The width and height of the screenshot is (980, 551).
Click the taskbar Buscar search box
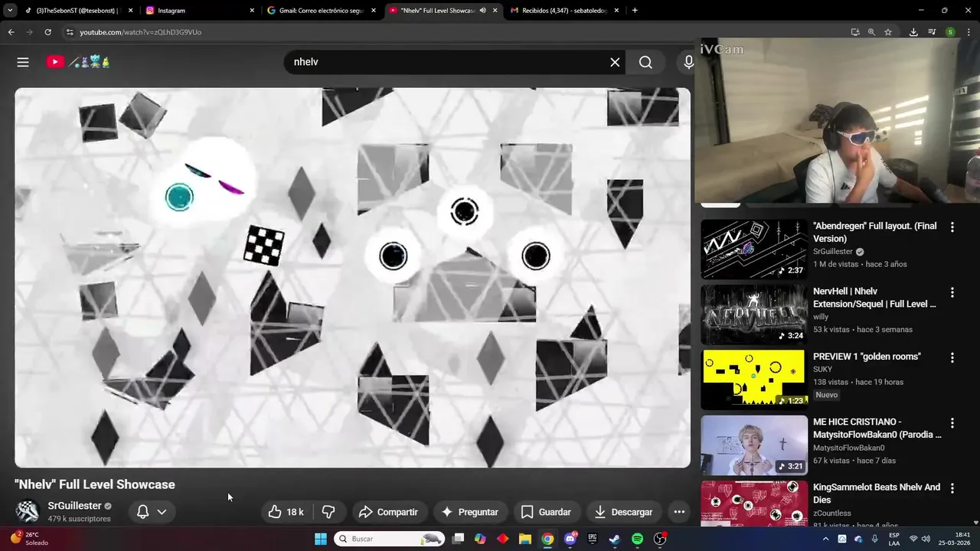(x=390, y=539)
